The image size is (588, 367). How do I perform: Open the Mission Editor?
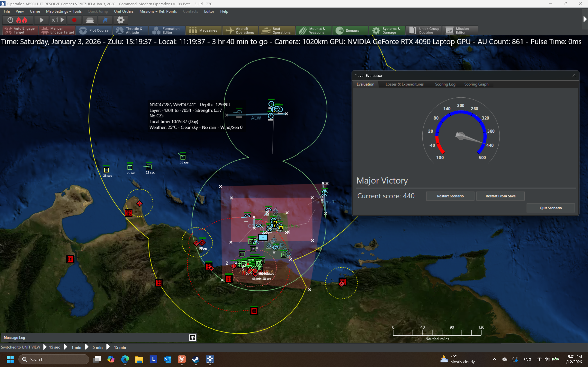(460, 30)
